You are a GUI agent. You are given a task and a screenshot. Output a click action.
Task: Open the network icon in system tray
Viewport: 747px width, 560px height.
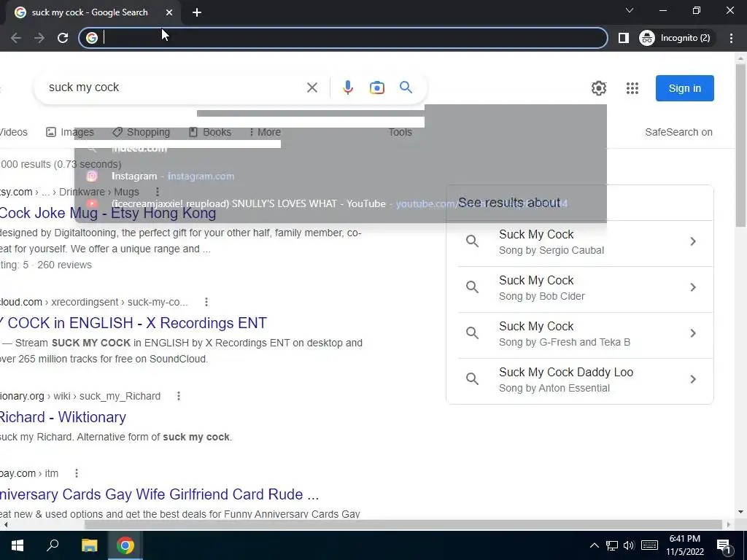(612, 545)
